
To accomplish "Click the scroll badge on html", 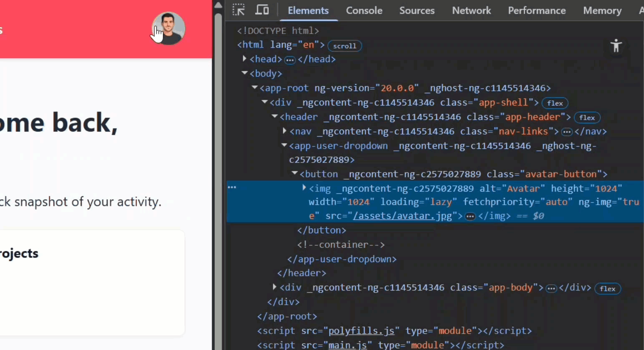I will coord(345,46).
